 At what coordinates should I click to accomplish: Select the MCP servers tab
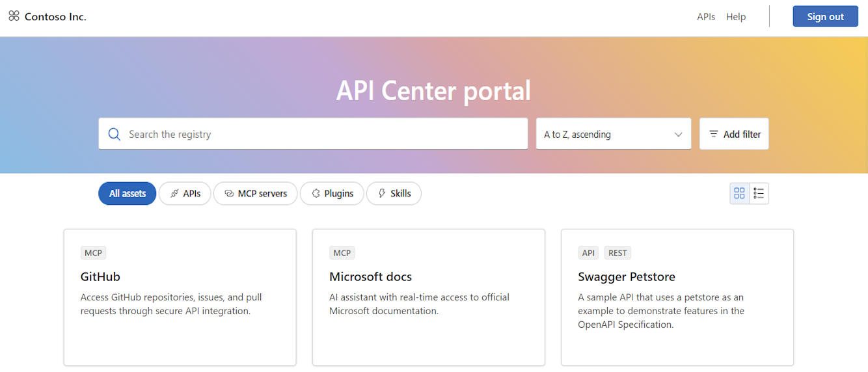(255, 193)
